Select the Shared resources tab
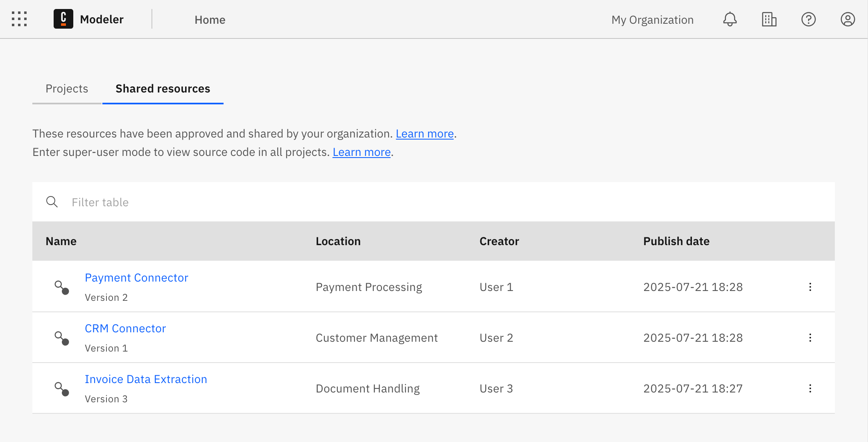The width and height of the screenshot is (868, 442). tap(163, 88)
